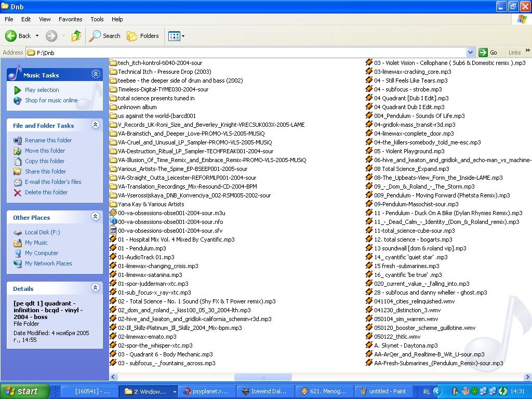
Task: Open the Tools menu
Action: click(97, 19)
